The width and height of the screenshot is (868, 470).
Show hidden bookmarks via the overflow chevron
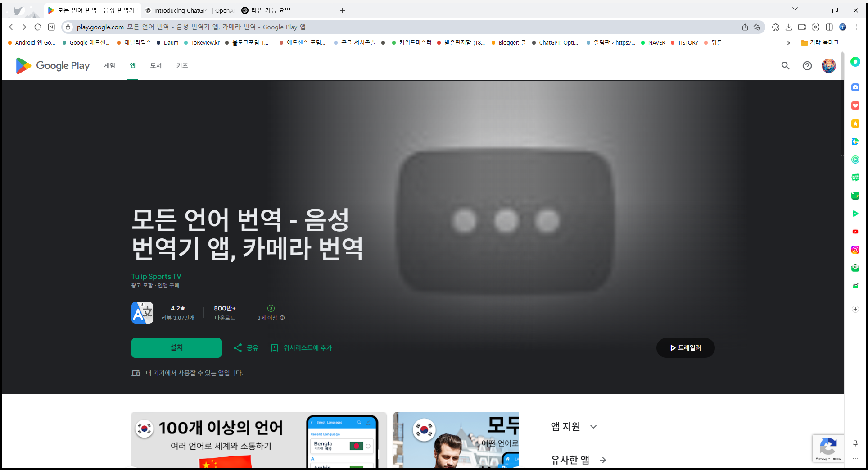coord(789,42)
